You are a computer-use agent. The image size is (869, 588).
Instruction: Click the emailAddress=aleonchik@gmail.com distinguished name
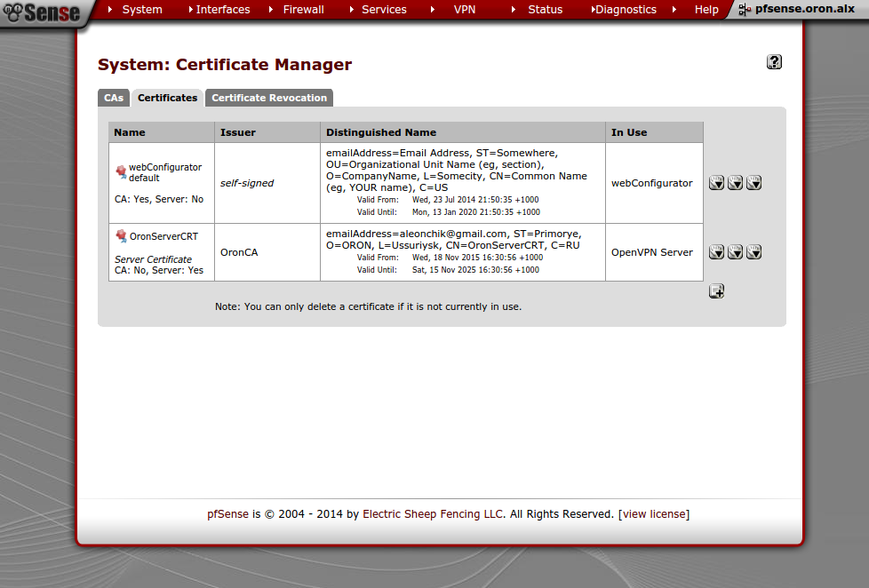tap(453, 240)
